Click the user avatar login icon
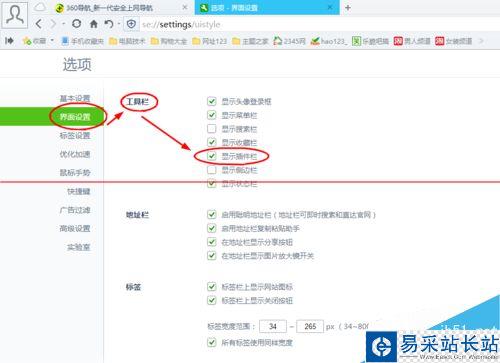The width and height of the screenshot is (500, 363). (14, 14)
